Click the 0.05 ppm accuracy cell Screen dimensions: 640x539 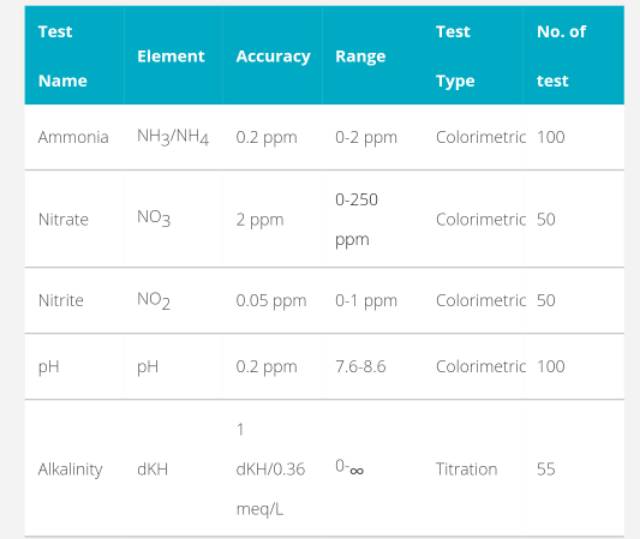click(x=271, y=300)
